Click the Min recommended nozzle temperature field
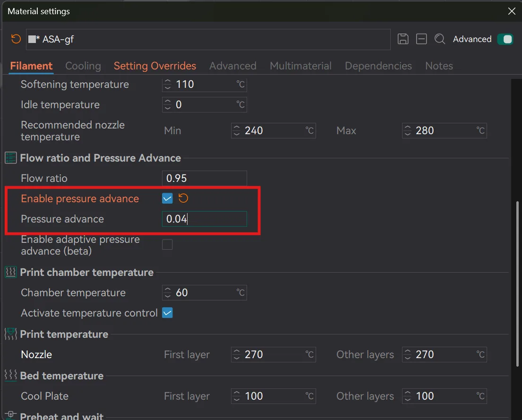Screen dimensions: 522x420 coord(274,130)
